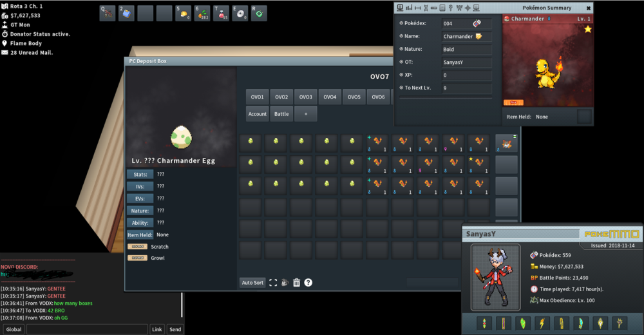The image size is (644, 335).
Task: Click the trash bin release icon
Action: [x=296, y=283]
